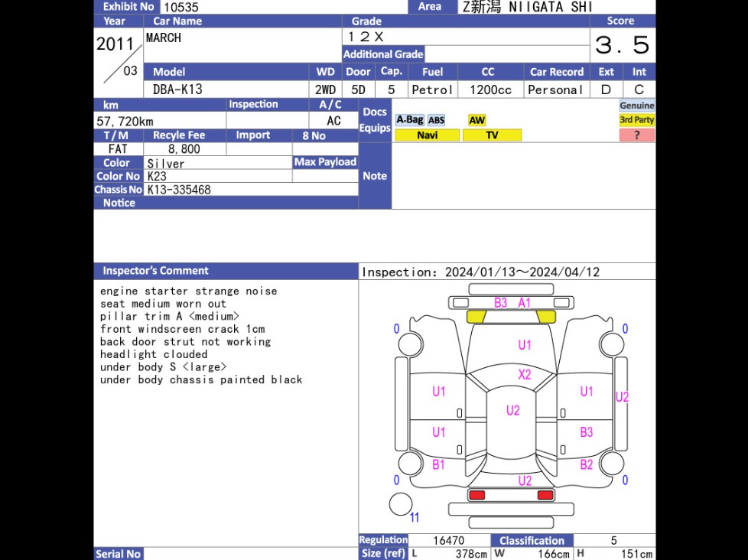The image size is (748, 560).
Task: Click the exhibit number 10535
Action: coord(180,7)
